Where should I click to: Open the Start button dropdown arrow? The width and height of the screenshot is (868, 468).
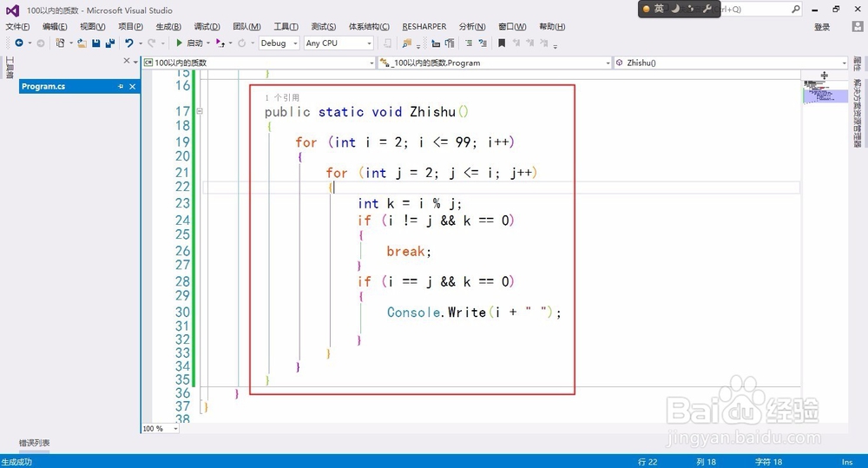point(208,43)
